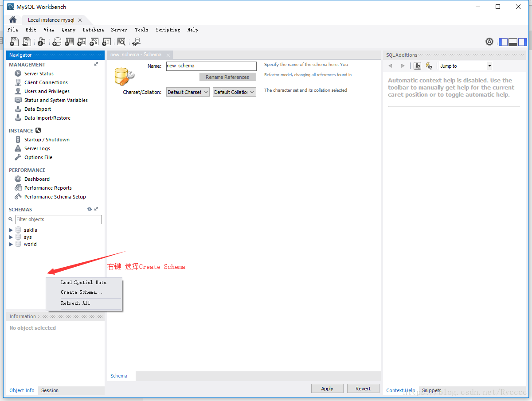Screen dimensions: 532x401
Task: Toggle the left sidebar panel visibility
Action: tap(503, 42)
